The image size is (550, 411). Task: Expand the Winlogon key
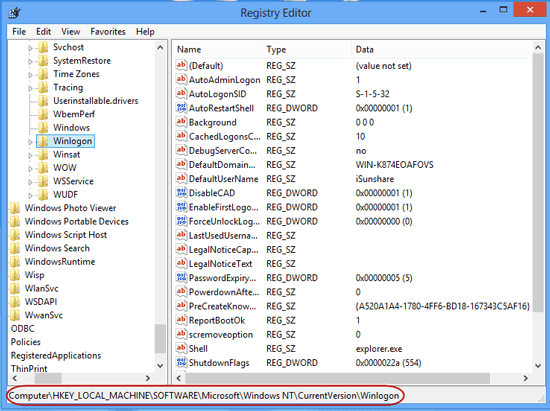click(x=30, y=142)
